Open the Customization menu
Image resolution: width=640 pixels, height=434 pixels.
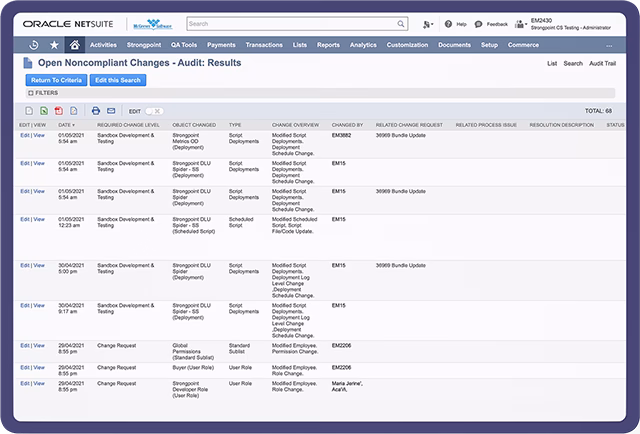(x=407, y=45)
